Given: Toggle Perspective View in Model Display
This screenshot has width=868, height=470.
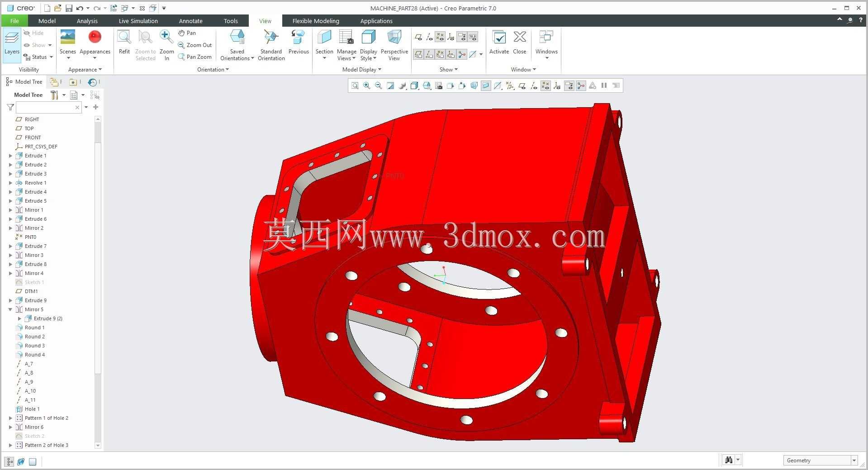Looking at the screenshot, I should pos(394,45).
